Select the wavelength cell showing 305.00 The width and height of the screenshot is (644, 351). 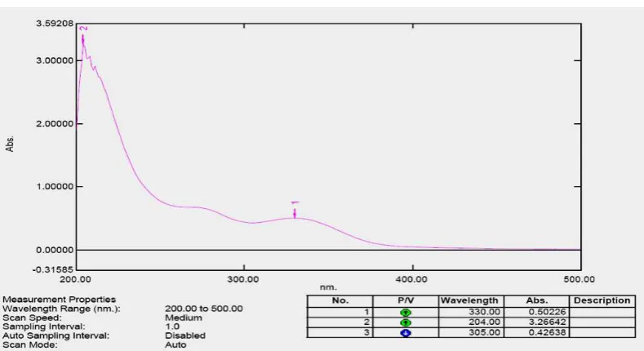click(x=471, y=332)
